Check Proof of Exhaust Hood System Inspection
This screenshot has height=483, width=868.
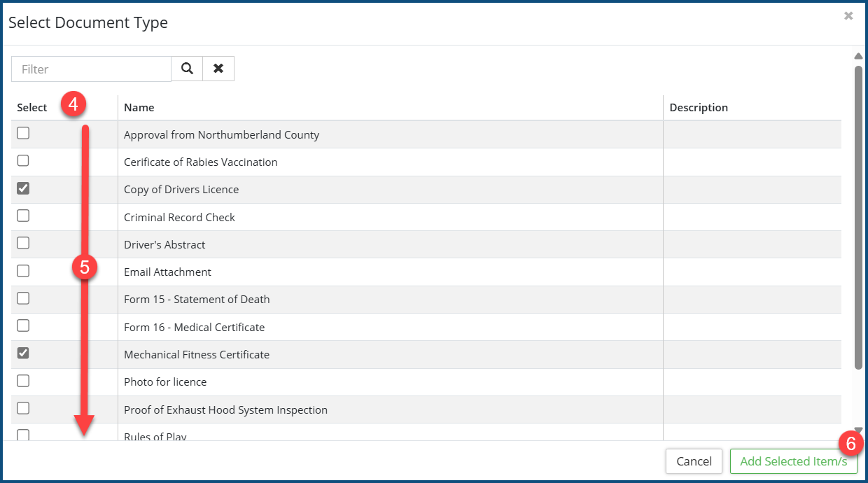pyautogui.click(x=23, y=408)
